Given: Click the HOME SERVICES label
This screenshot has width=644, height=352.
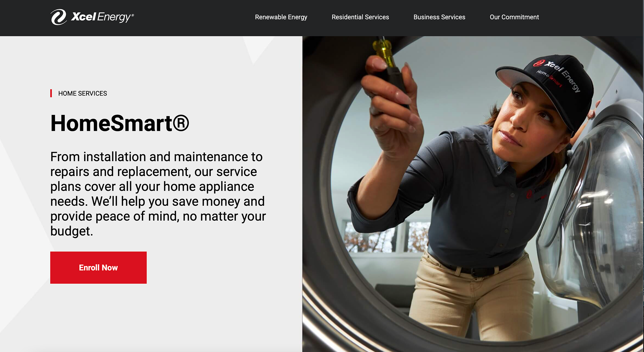Looking at the screenshot, I should [x=83, y=94].
